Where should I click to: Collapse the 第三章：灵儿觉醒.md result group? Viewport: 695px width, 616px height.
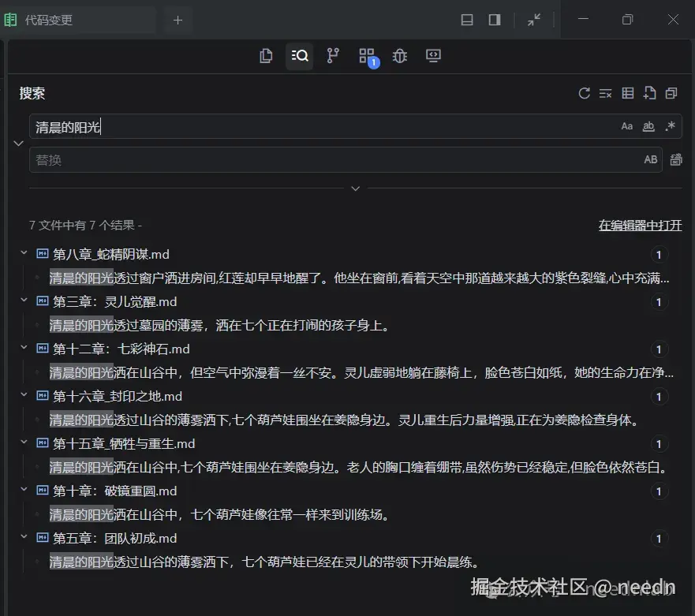click(24, 300)
